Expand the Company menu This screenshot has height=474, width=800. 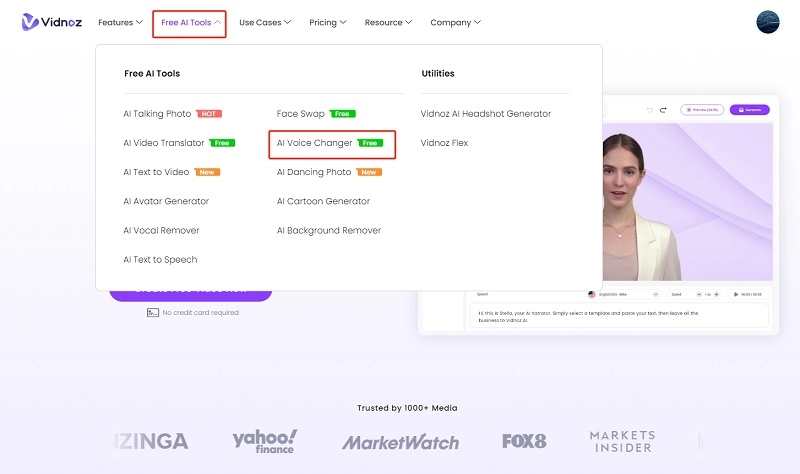pyautogui.click(x=455, y=22)
